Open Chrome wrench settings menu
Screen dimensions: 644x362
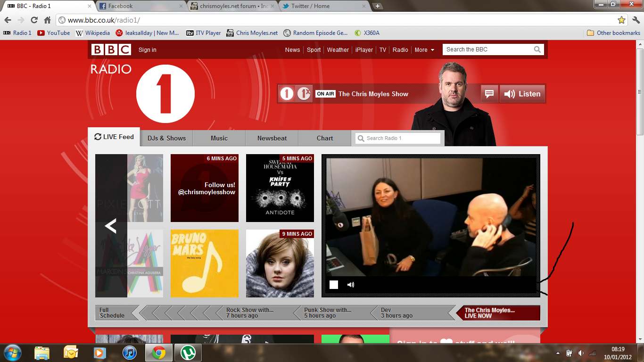pyautogui.click(x=636, y=20)
